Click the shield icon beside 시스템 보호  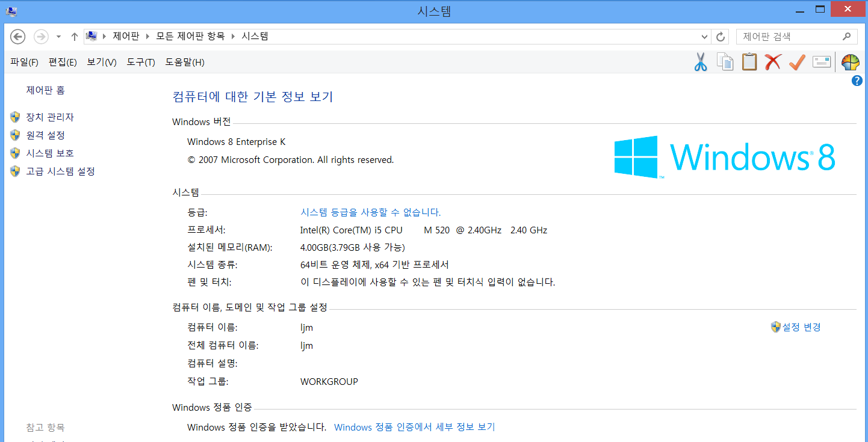[x=15, y=153]
